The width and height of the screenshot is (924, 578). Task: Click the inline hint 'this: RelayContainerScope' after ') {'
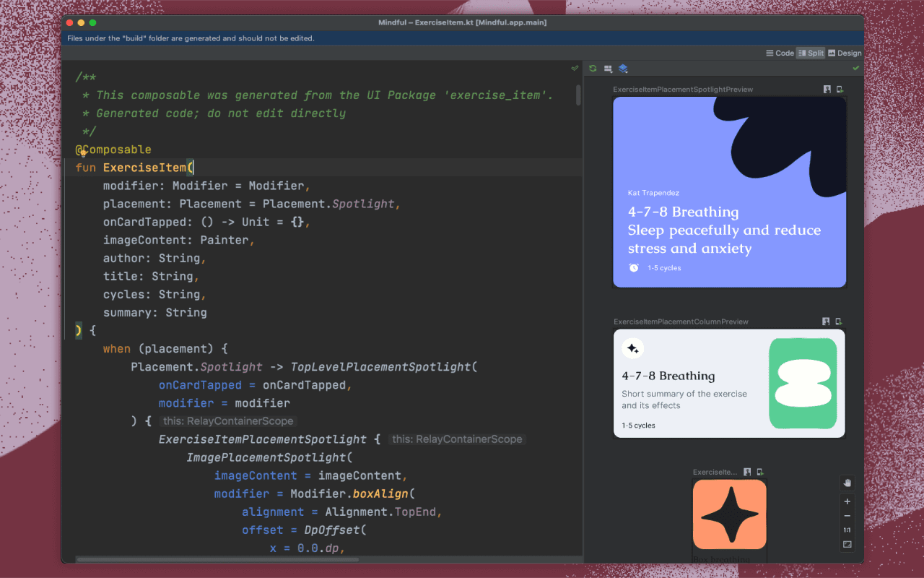click(228, 421)
